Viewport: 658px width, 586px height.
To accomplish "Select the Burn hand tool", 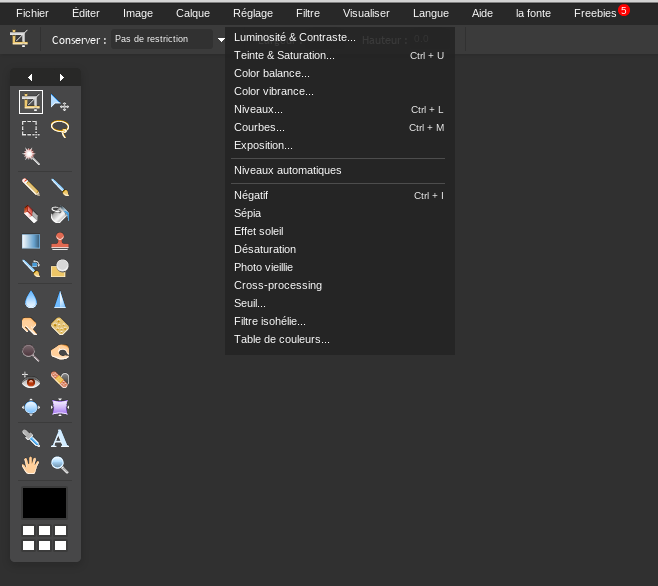I will (x=60, y=353).
